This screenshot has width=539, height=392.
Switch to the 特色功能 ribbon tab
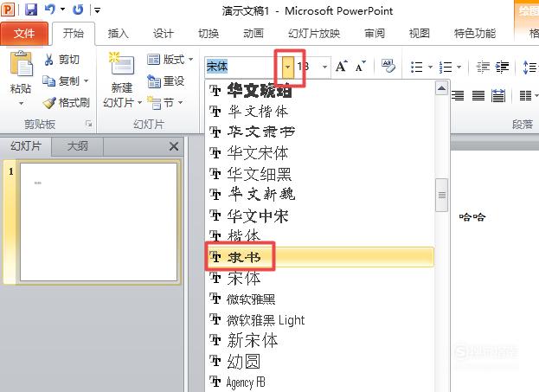pyautogui.click(x=475, y=34)
